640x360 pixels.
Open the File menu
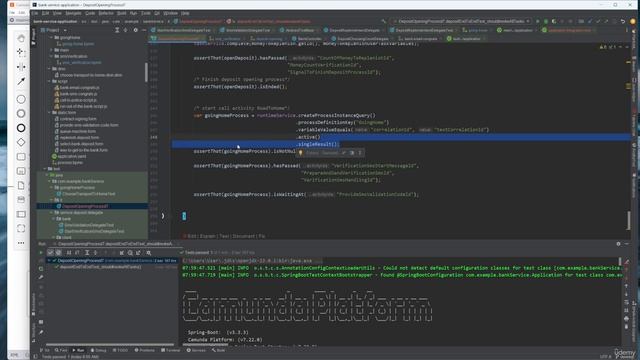(35, 13)
